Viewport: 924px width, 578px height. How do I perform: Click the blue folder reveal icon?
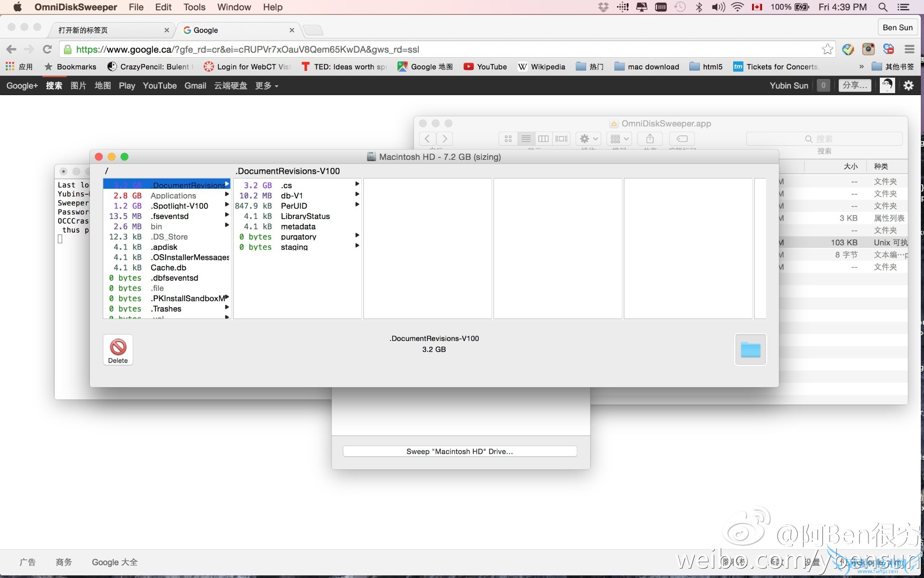(x=750, y=350)
